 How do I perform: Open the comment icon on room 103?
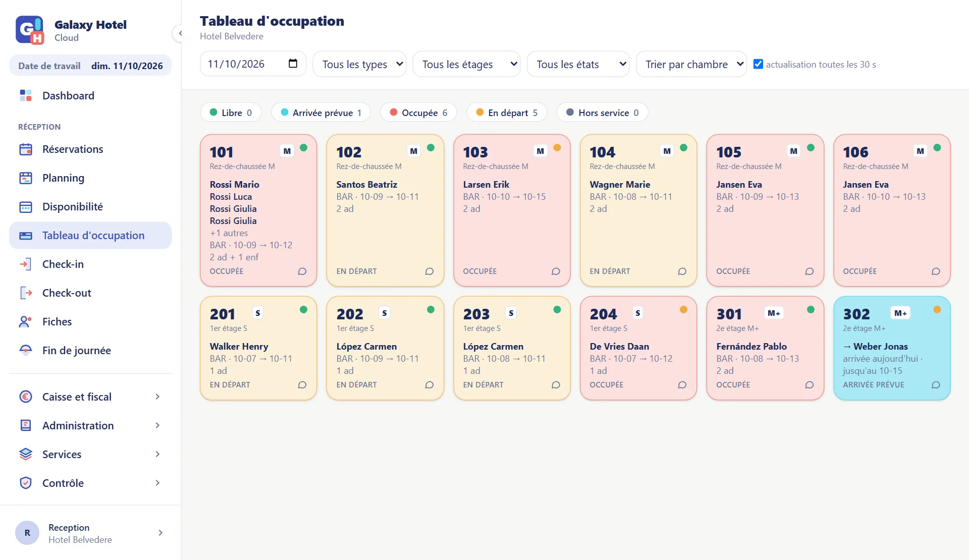click(x=556, y=271)
